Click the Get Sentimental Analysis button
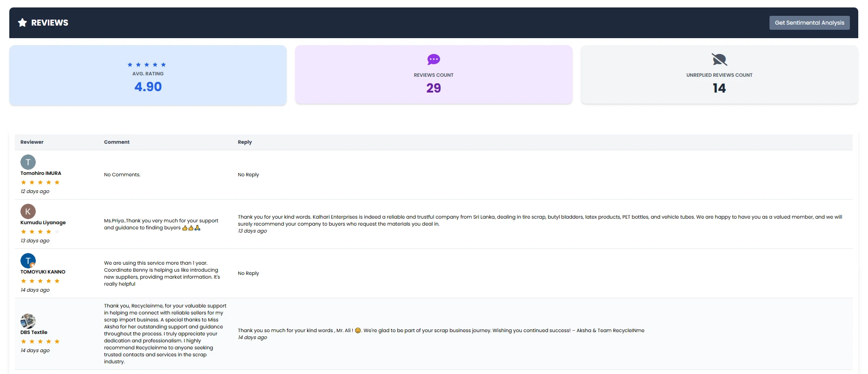 coord(809,23)
